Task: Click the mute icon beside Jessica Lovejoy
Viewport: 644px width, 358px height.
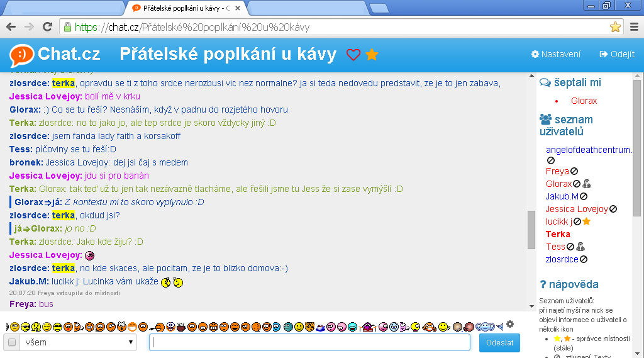Action: pos(613,209)
